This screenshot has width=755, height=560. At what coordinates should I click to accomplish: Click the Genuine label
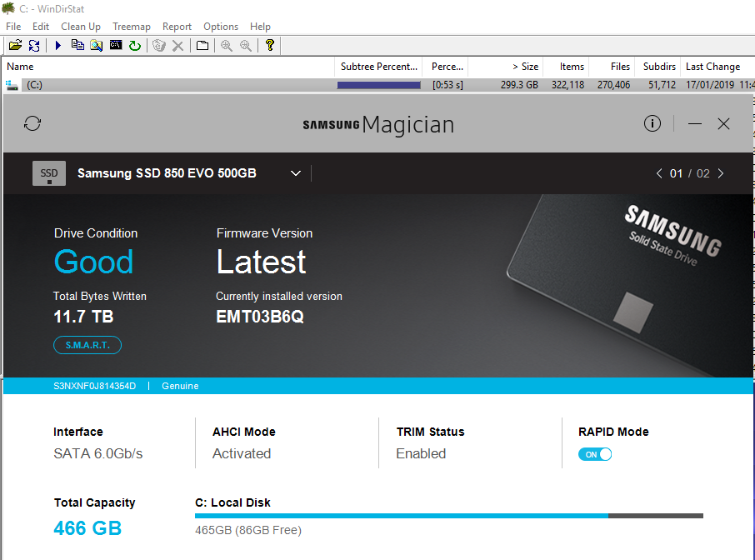tap(180, 386)
